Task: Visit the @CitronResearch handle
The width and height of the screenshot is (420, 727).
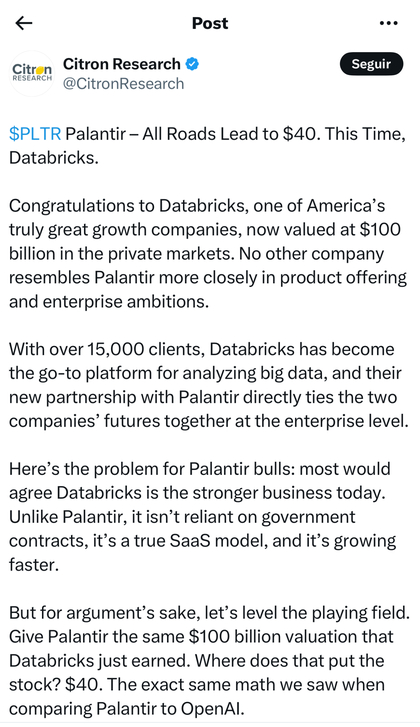Action: tap(123, 84)
